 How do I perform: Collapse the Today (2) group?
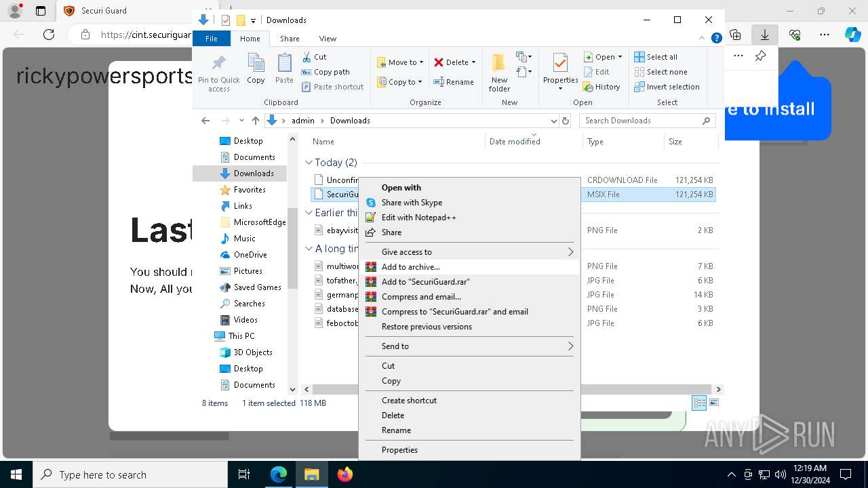coord(309,163)
